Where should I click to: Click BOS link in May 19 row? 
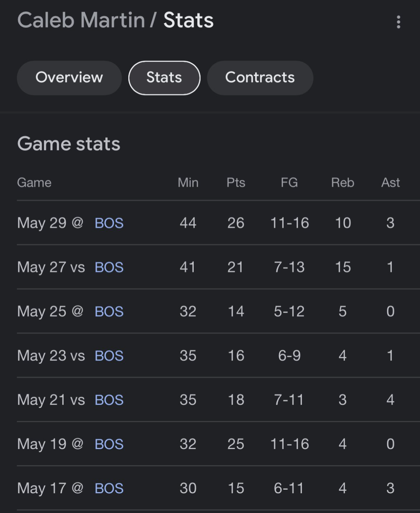(x=109, y=444)
